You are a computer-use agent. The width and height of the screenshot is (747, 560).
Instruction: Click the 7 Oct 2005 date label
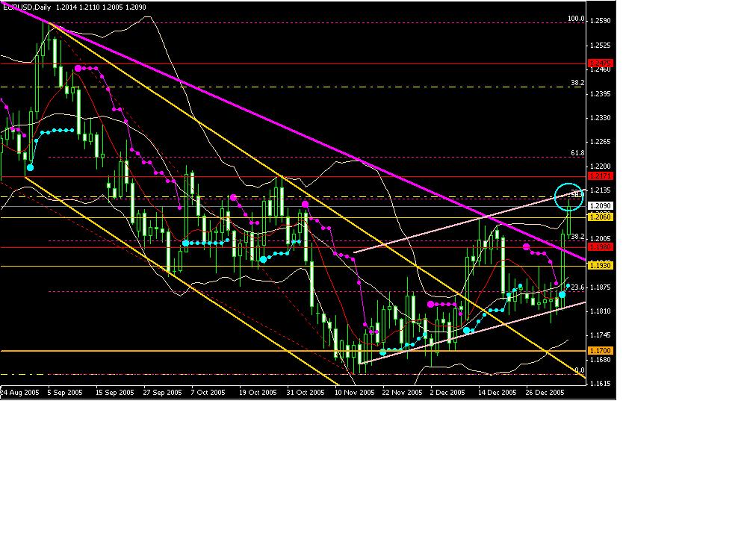[x=208, y=393]
